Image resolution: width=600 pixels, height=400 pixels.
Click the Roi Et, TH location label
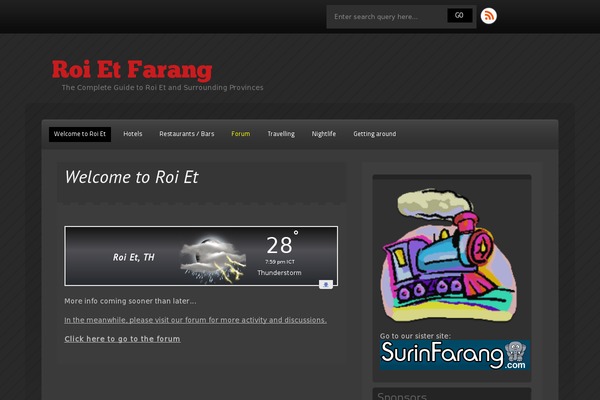134,257
